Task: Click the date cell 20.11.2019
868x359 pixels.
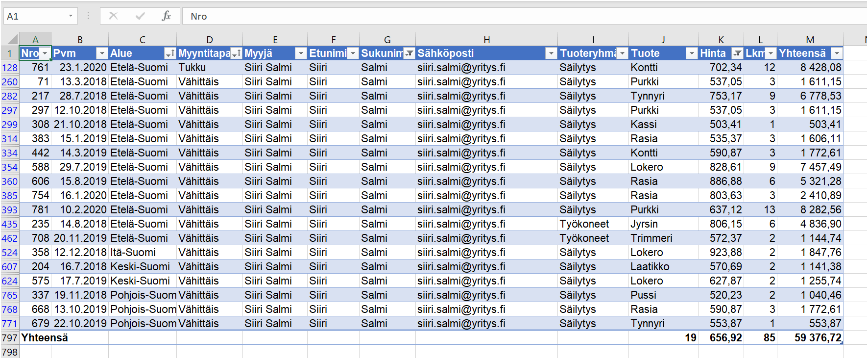Action: [x=80, y=238]
